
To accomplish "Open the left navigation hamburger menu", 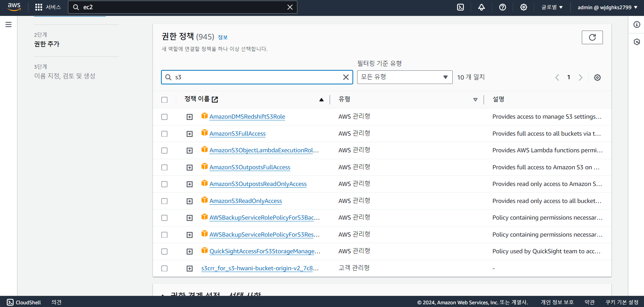I will [8, 24].
